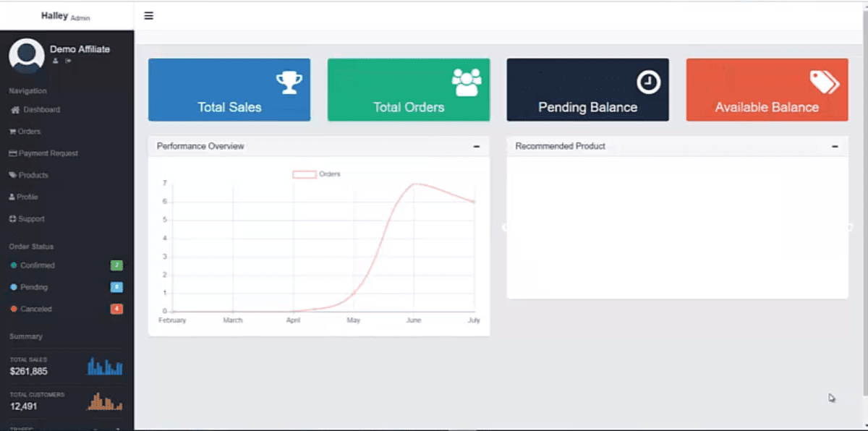Toggle the Orders legend in the chart

(316, 174)
